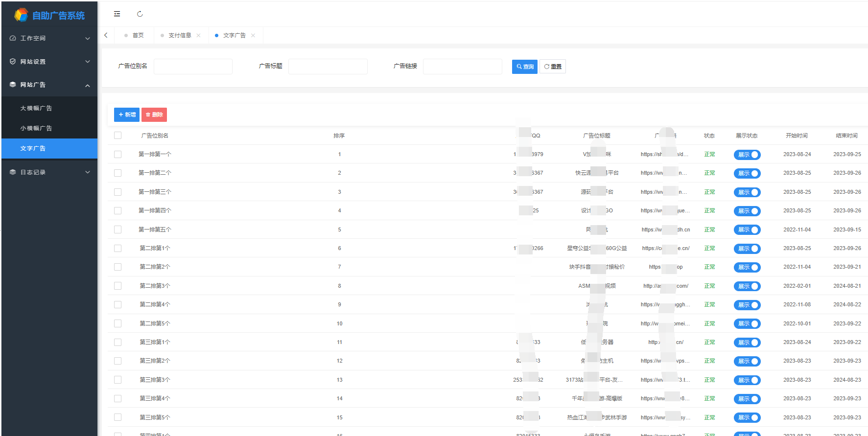Check the 第一排第五个 row checkbox

pos(117,229)
